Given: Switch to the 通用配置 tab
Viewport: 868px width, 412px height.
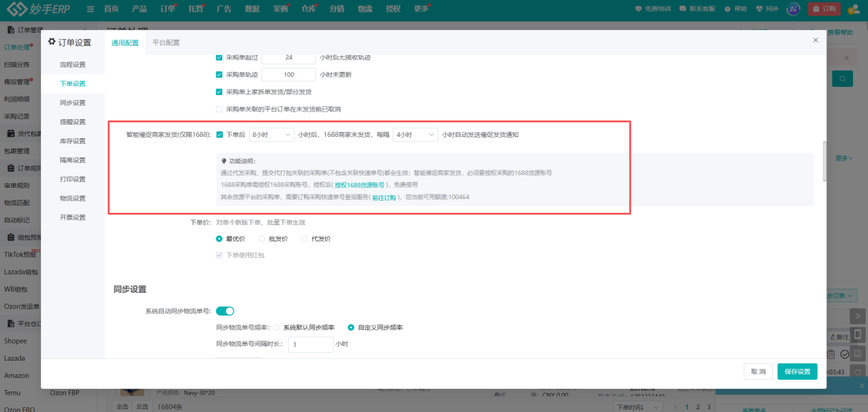Looking at the screenshot, I should (125, 42).
